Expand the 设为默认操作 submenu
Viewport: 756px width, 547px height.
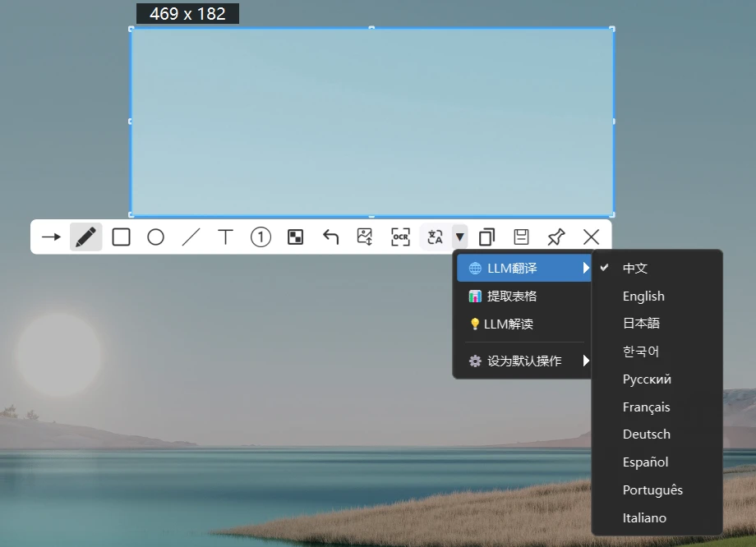coord(523,360)
